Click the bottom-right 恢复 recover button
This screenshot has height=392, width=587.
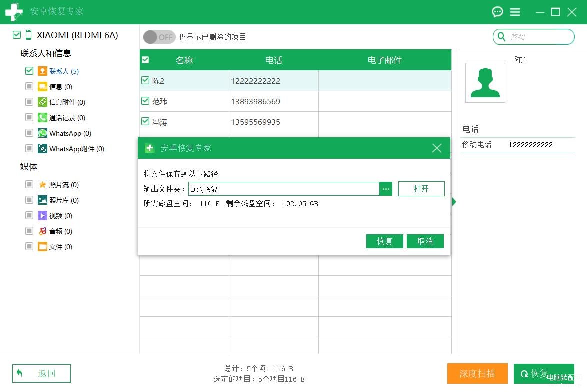544,373
